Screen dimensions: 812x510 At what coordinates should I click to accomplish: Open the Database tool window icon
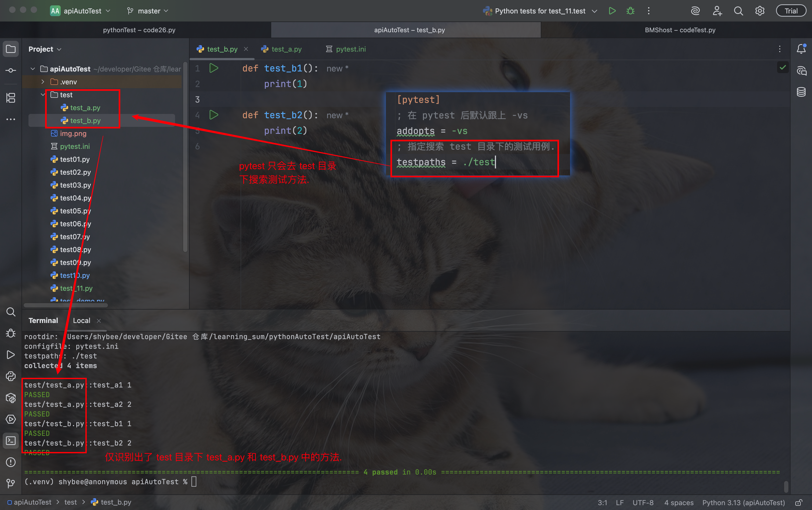click(x=801, y=92)
